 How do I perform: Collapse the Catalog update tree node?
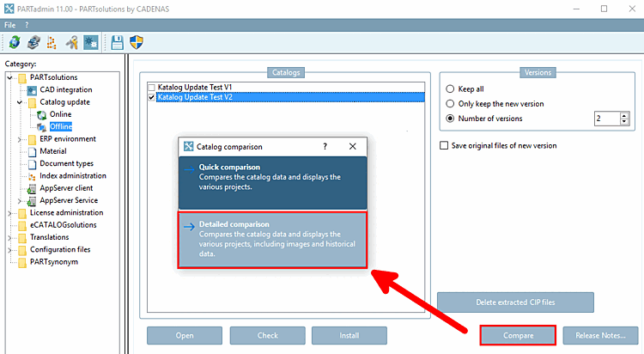point(19,102)
